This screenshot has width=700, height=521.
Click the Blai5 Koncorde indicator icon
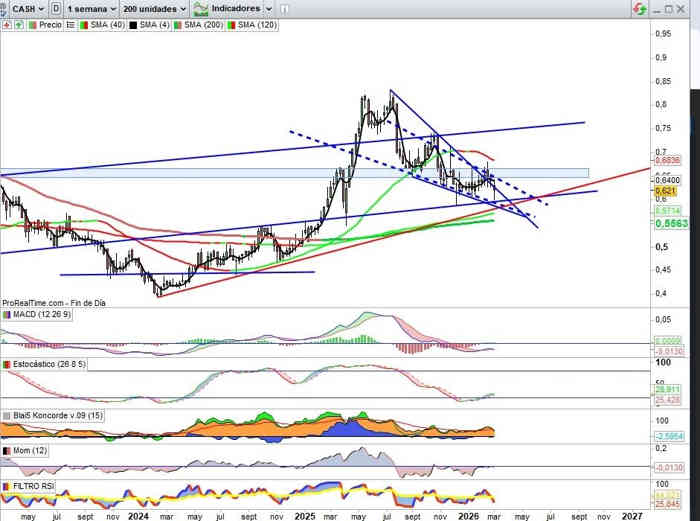tap(7, 415)
